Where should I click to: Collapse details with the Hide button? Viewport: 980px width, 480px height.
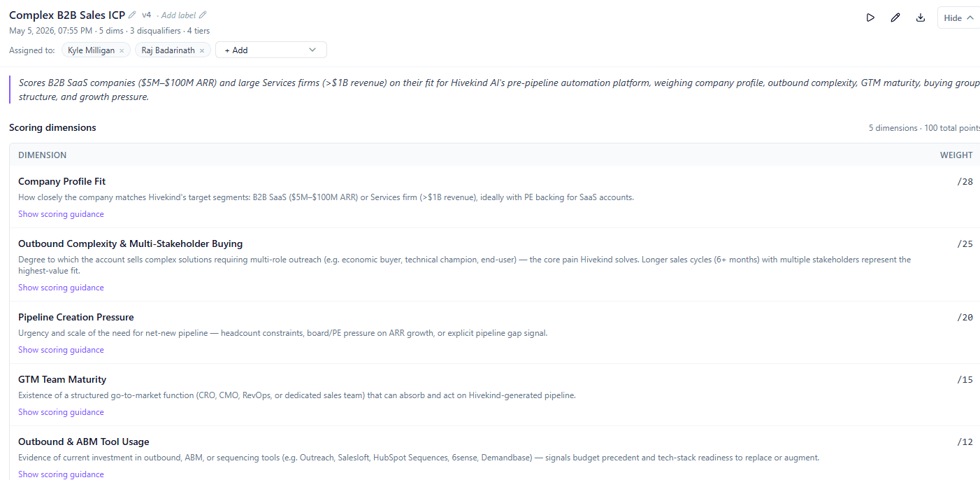tap(958, 17)
